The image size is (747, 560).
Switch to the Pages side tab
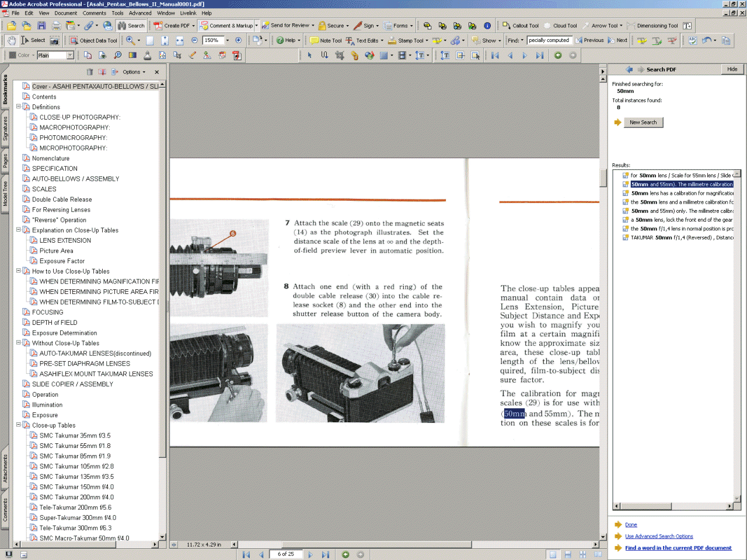pyautogui.click(x=5, y=160)
